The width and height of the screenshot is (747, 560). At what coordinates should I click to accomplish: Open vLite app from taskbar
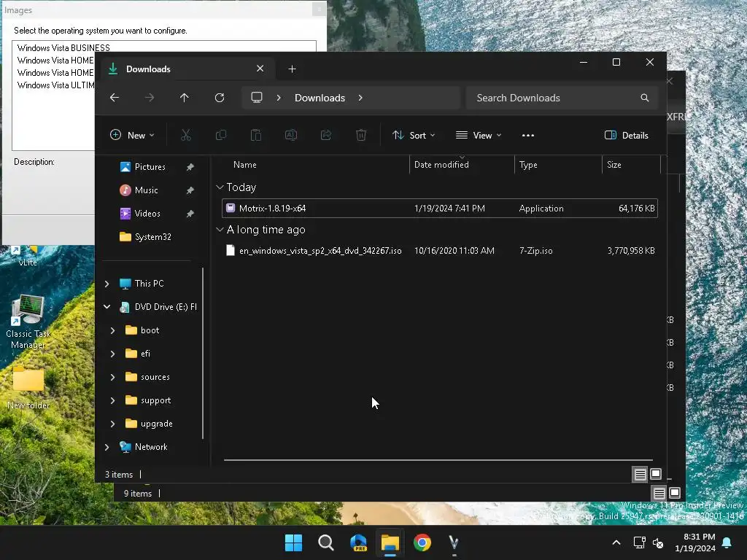pyautogui.click(x=454, y=542)
